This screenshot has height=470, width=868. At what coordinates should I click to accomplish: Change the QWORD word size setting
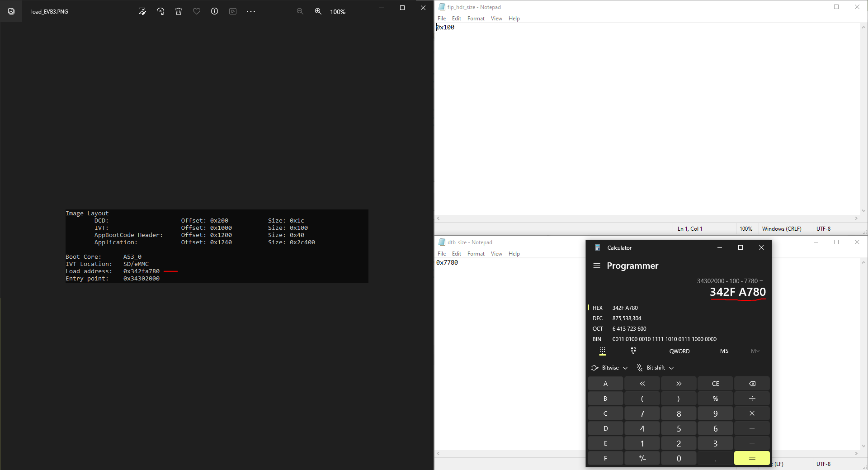[679, 351]
